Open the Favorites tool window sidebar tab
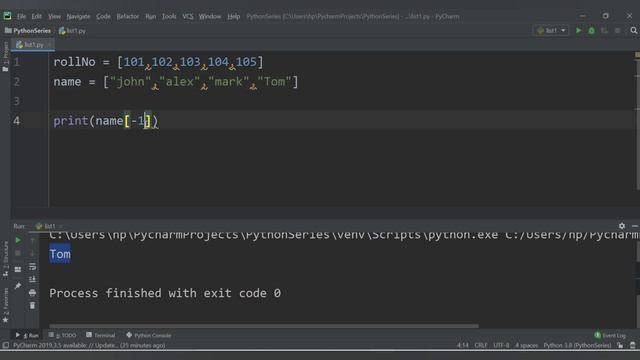 tap(5, 305)
